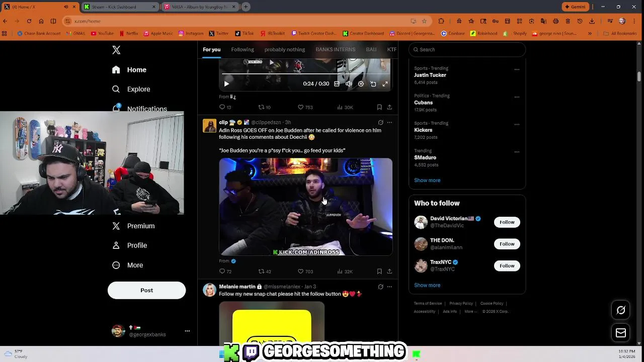Viewport: 644px width, 362px height.
Task: Open account menu next to @georgexbanks
Action: [x=187, y=331]
